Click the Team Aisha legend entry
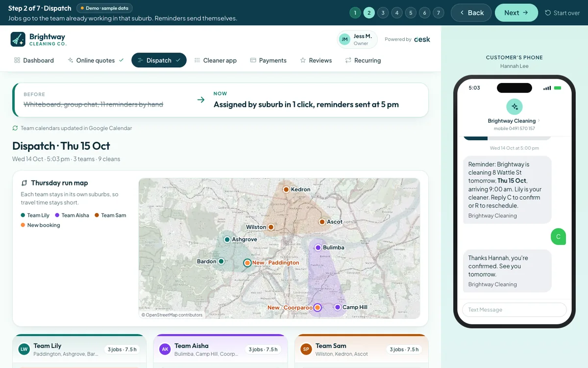Image resolution: width=588 pixels, height=368 pixels. tap(72, 215)
